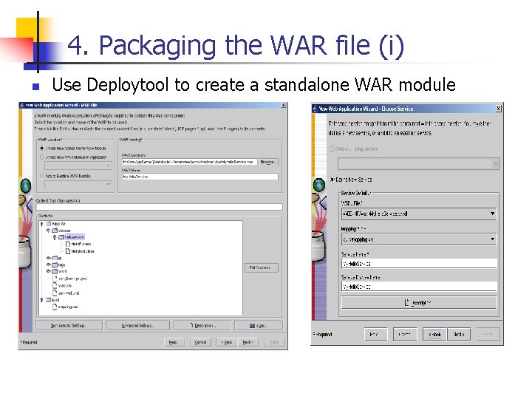Viewport: 532px width, 399px height.
Task: Click Cancel in the Choose Service wizard
Action: pyautogui.click(x=405, y=335)
